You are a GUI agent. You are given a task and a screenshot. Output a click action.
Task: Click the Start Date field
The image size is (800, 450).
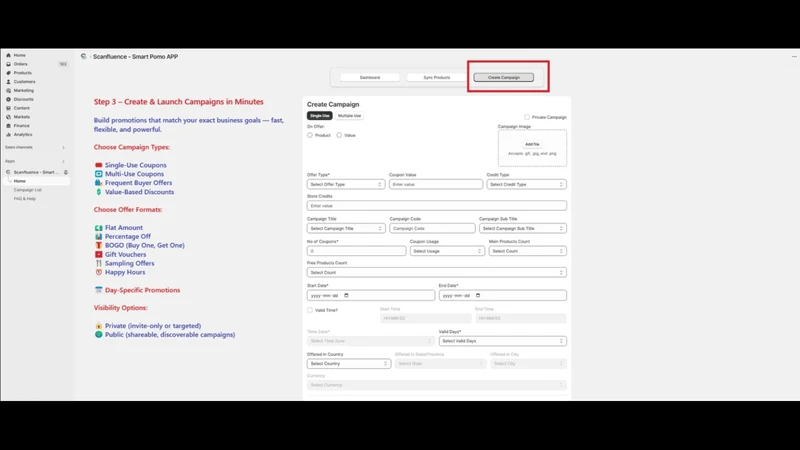pos(371,295)
